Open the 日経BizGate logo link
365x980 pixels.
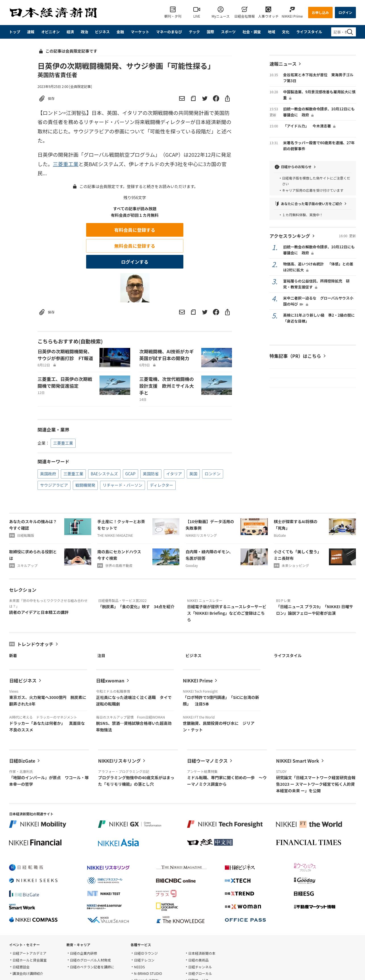tap(24, 894)
